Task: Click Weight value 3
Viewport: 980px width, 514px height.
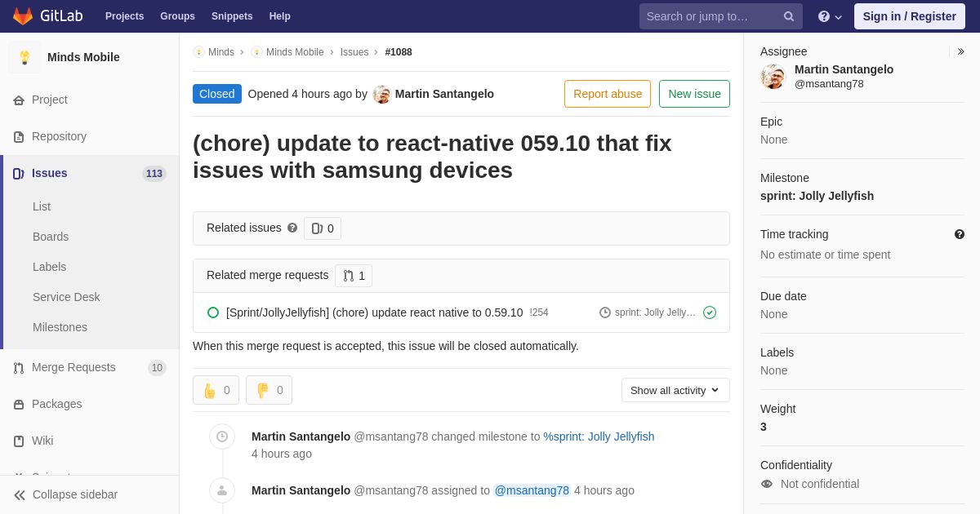Action: [x=764, y=427]
